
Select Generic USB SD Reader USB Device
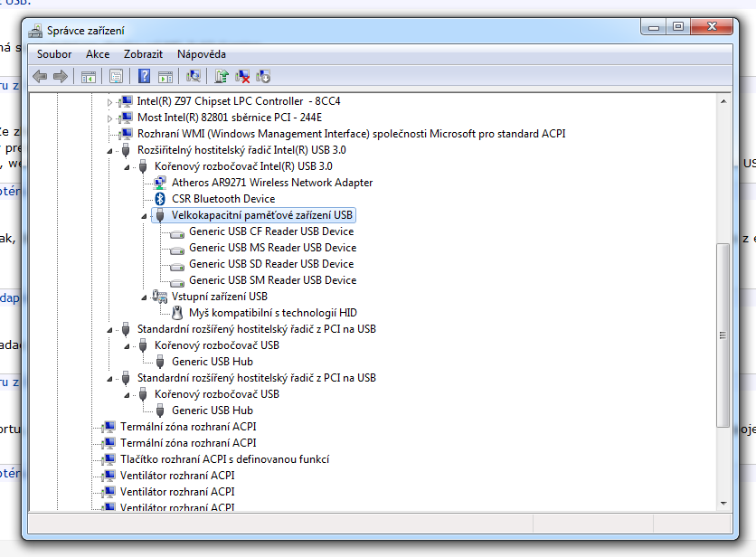(x=271, y=264)
